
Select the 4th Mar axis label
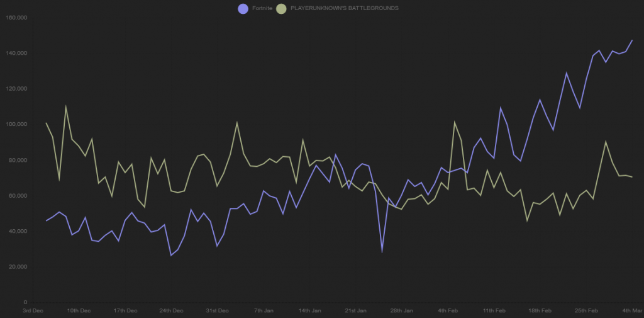631,310
